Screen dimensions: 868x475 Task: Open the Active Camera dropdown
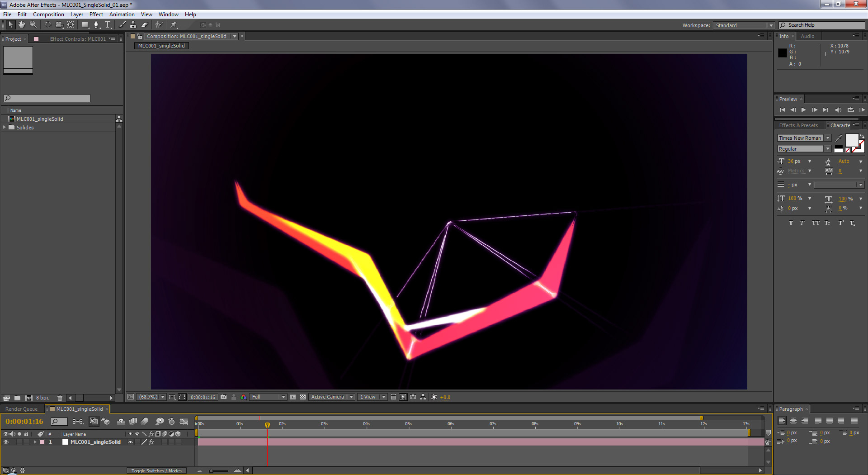click(x=332, y=397)
